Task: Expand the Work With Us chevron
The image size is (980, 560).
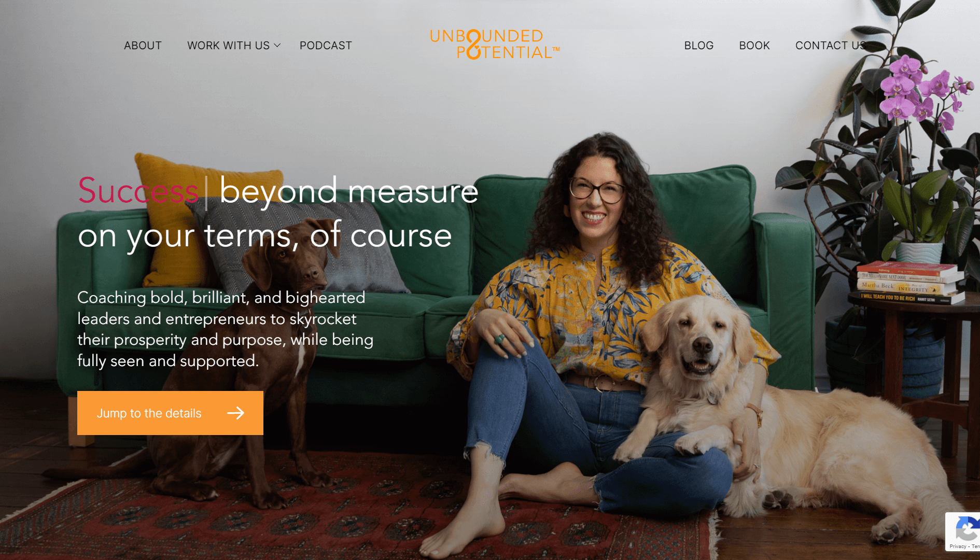Action: (x=277, y=46)
